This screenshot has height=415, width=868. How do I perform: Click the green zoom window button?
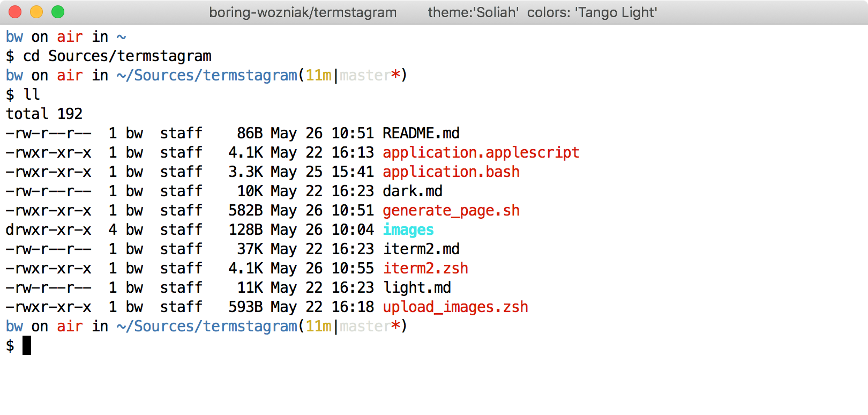click(58, 12)
